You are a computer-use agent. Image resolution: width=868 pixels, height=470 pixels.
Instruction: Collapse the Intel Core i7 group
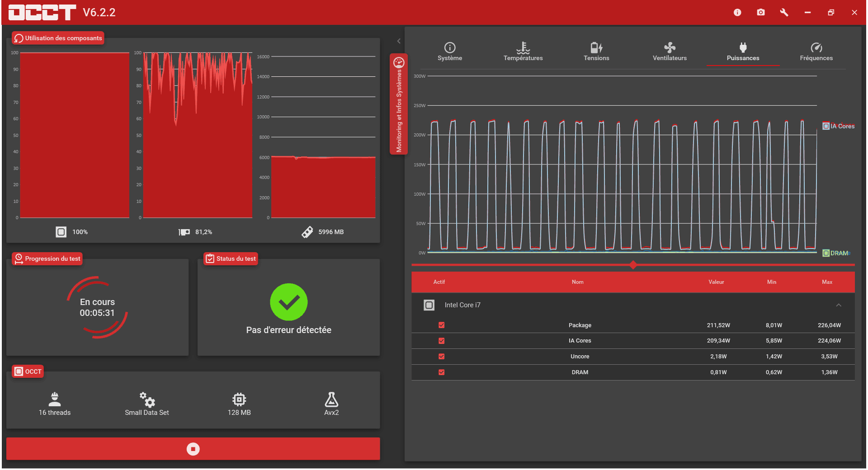839,305
